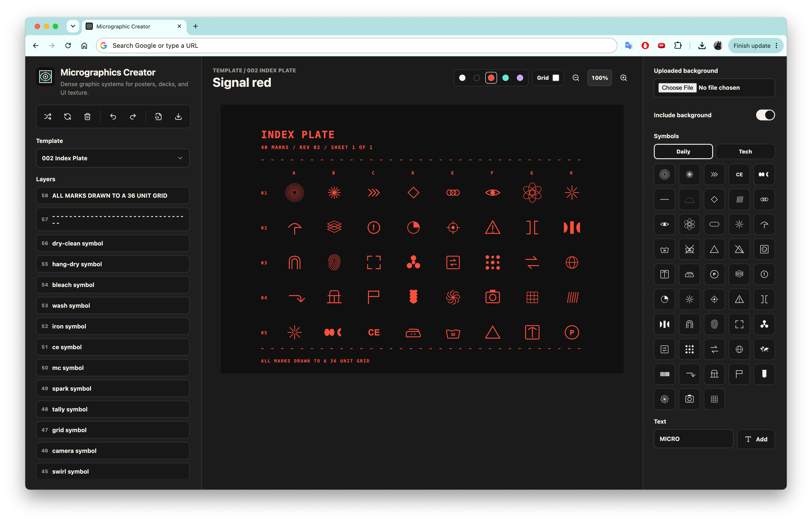Click the download icon in left toolbar

point(178,117)
